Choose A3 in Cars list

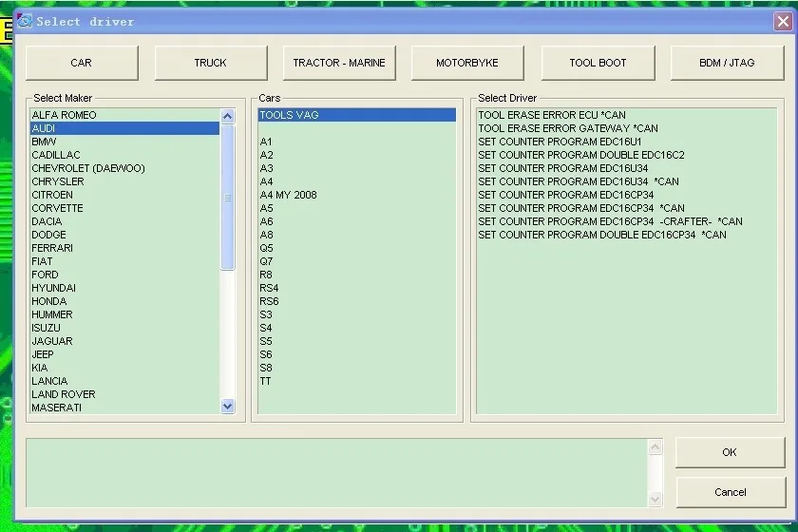point(357,168)
